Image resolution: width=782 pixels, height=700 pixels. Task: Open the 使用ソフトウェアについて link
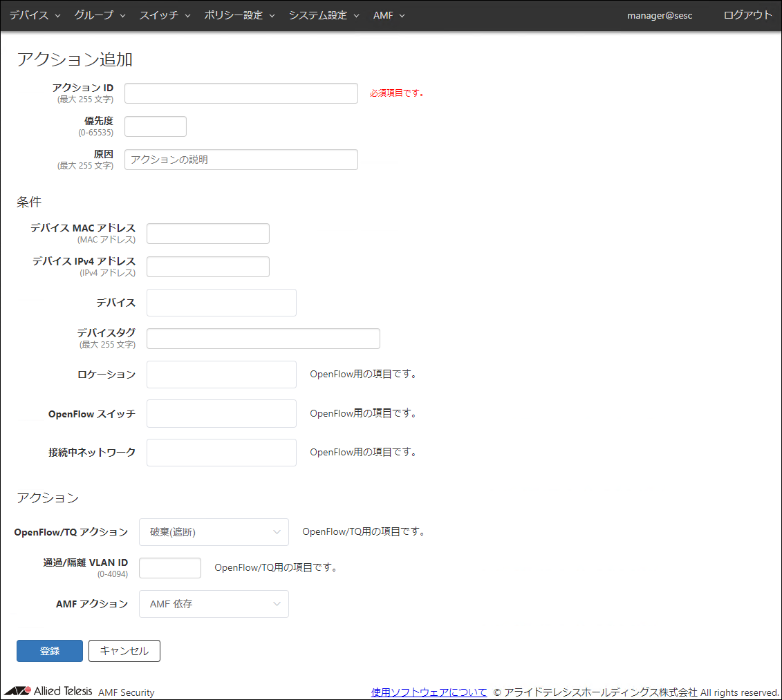(x=429, y=692)
